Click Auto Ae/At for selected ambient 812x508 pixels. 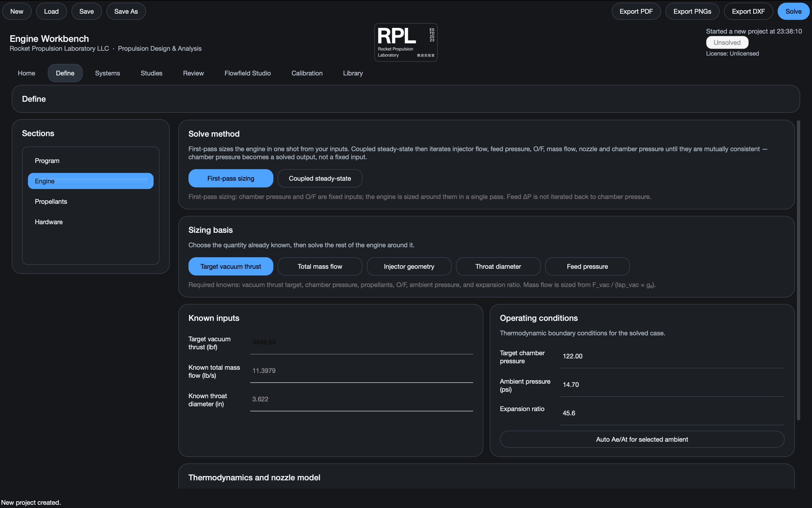[642, 439]
